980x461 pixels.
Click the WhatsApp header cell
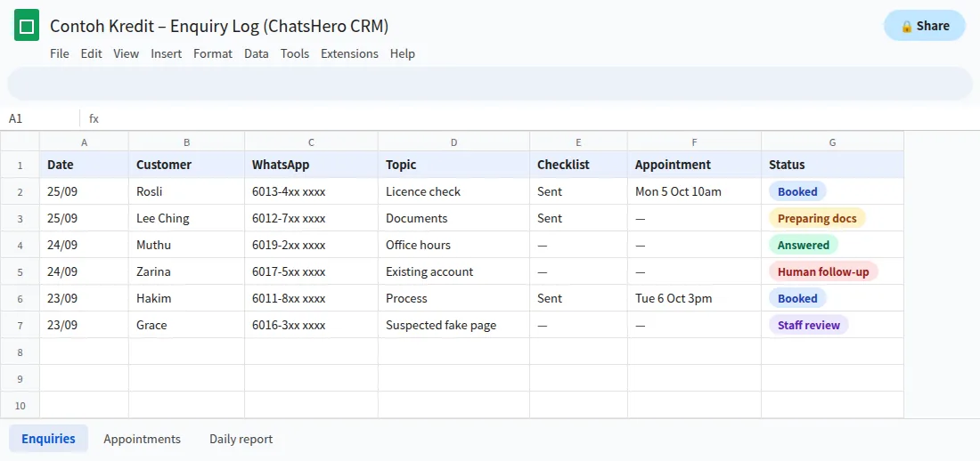click(x=311, y=165)
